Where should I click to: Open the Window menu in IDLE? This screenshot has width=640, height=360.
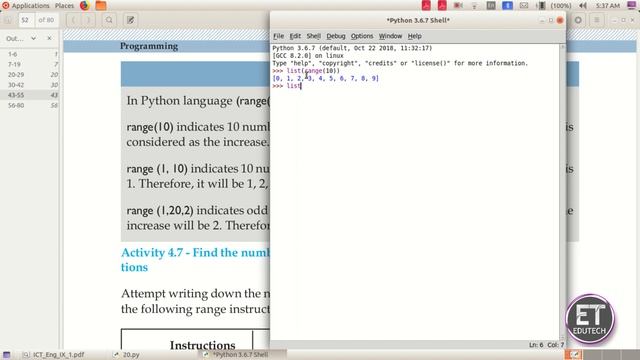pyautogui.click(x=390, y=36)
